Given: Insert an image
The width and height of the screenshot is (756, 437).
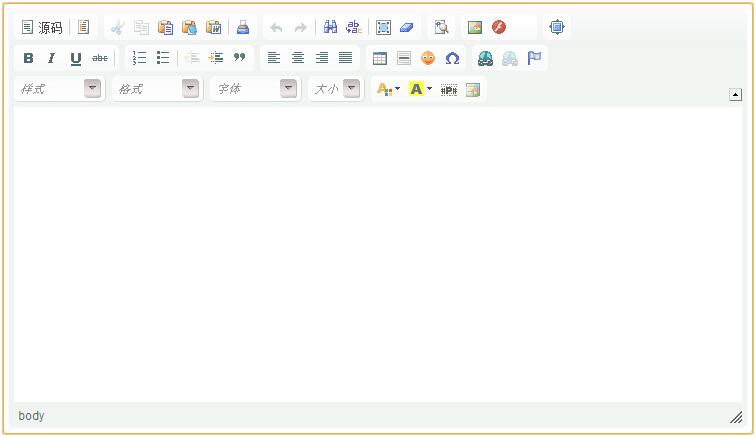Looking at the screenshot, I should [475, 27].
